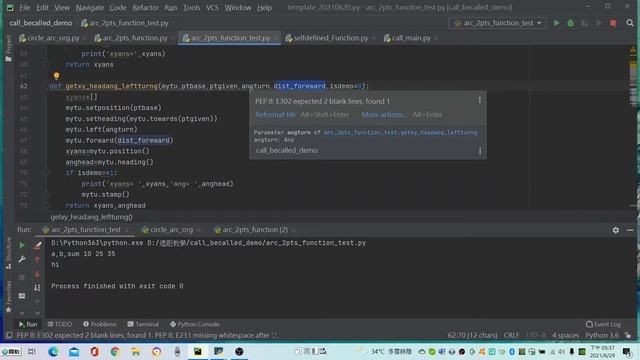Open Office icon in taskbar
The height and width of the screenshot is (360, 640).
tap(95, 351)
